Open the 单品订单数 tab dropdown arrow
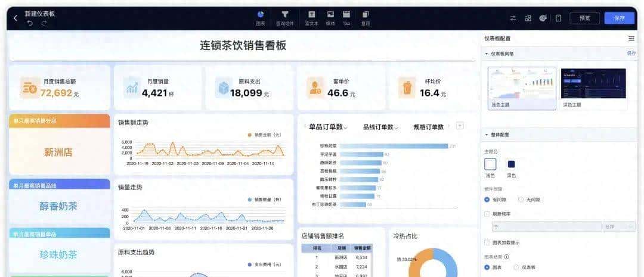644x277 pixels. tap(345, 127)
